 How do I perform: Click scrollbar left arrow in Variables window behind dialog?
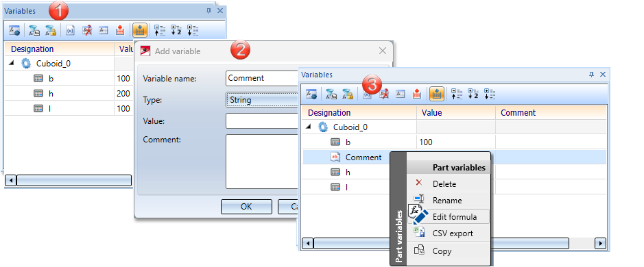[x=11, y=181]
